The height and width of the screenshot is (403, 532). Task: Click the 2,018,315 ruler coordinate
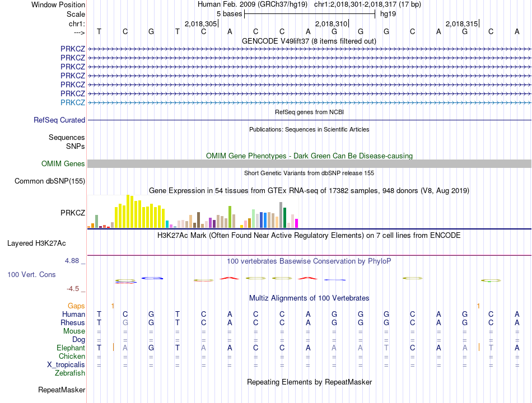[461, 24]
